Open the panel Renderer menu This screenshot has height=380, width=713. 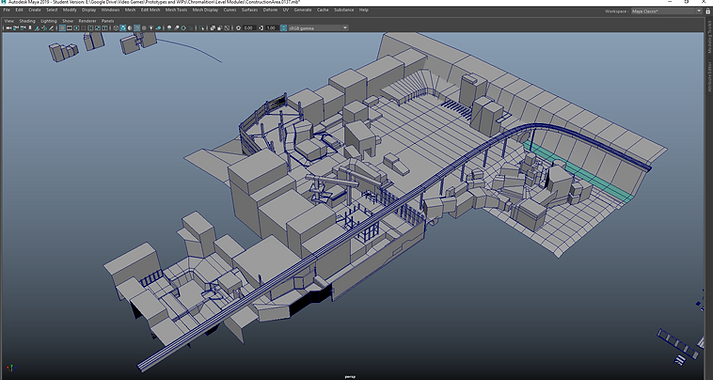click(x=87, y=21)
